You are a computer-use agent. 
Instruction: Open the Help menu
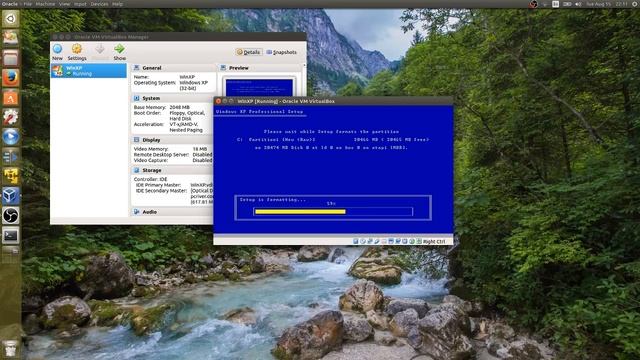118,4
